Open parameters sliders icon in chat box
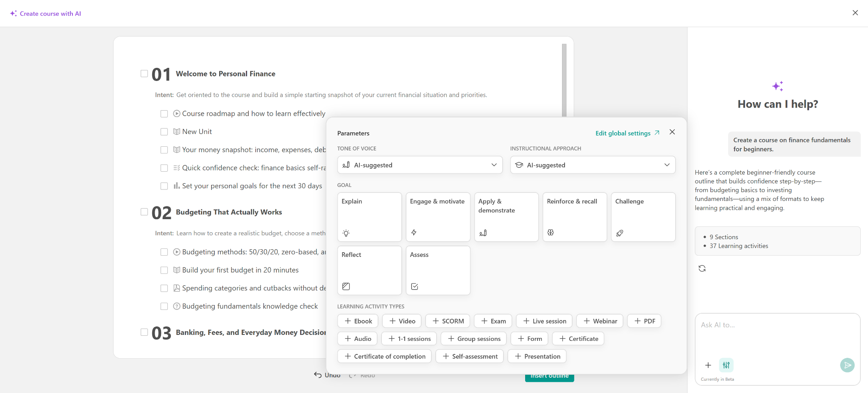868x393 pixels. click(x=726, y=365)
